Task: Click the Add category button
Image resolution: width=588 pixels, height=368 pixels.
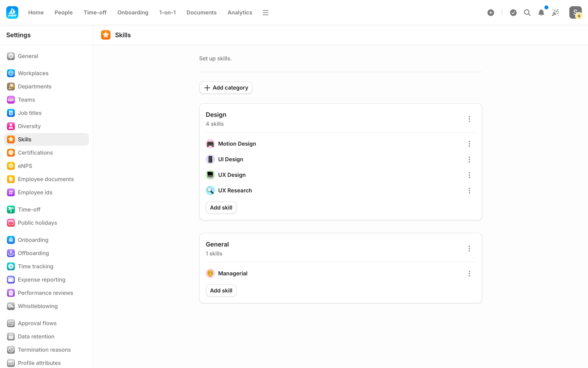Action: [x=226, y=88]
